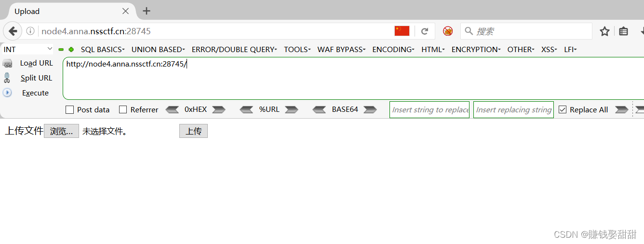Click right arrow after BASE64
The image size is (644, 244).
point(370,109)
